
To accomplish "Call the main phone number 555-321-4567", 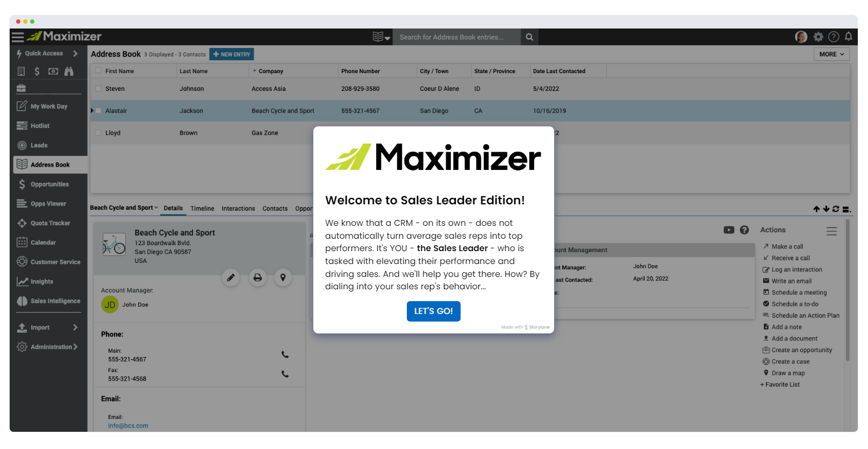I will [285, 355].
